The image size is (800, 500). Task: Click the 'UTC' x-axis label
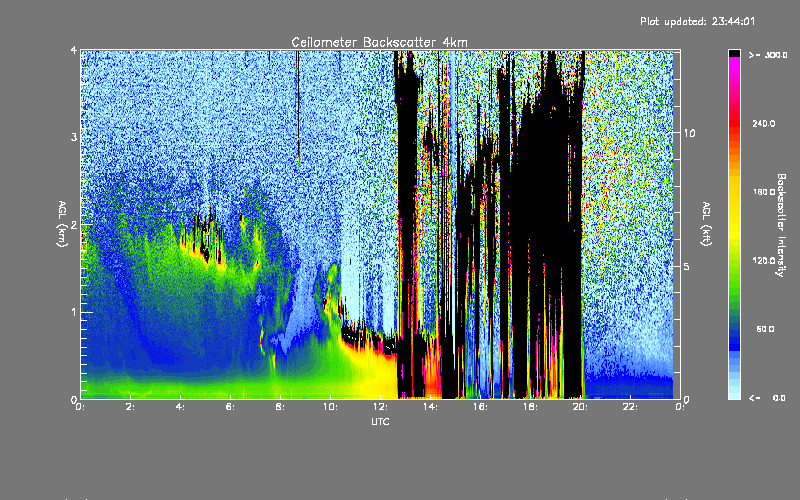click(x=380, y=421)
